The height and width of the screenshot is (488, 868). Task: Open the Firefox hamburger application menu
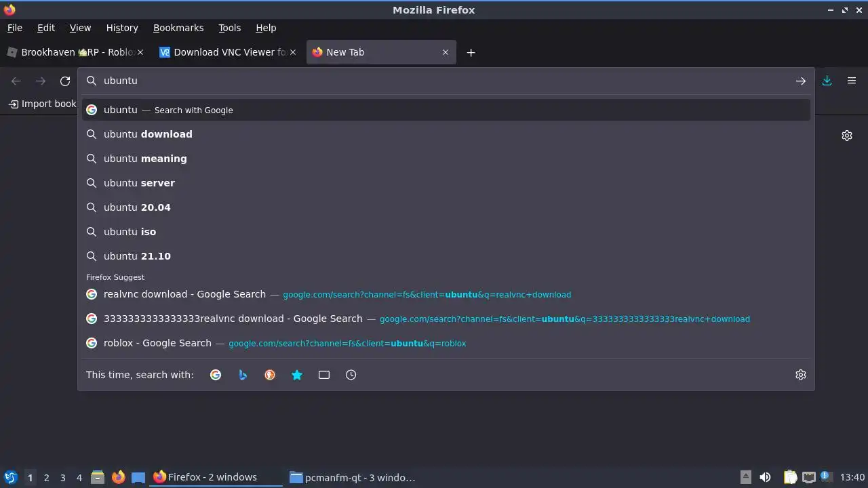(x=852, y=81)
